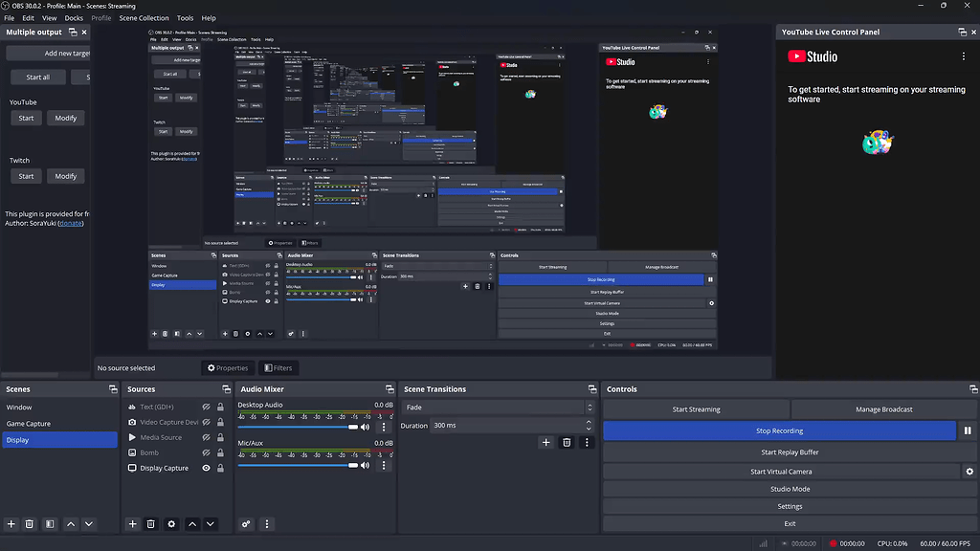The width and height of the screenshot is (980, 551).
Task: Open virtual camera settings gear
Action: 969,472
